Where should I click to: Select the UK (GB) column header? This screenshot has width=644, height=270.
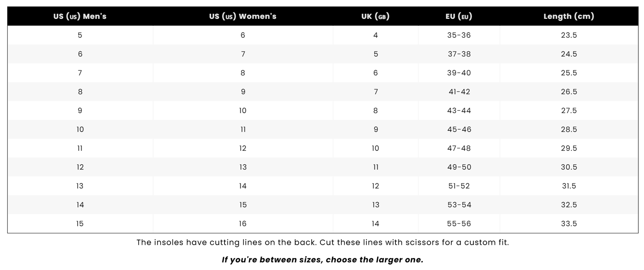click(x=375, y=17)
